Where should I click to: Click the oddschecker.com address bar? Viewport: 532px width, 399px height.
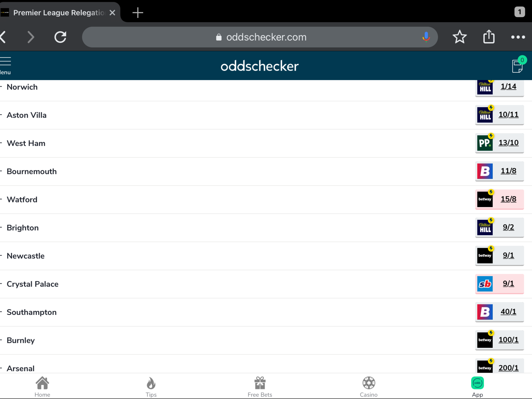(260, 37)
